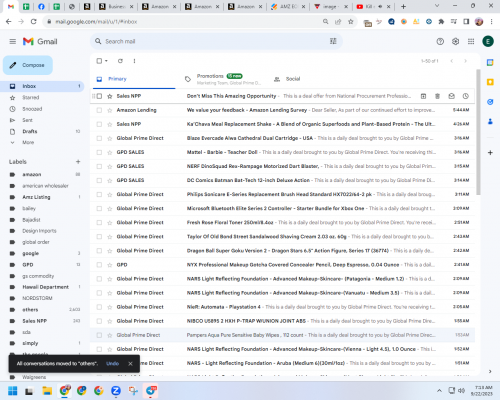Open the three-dot more options menu
Screen dimensions: 500x400
click(x=134, y=61)
